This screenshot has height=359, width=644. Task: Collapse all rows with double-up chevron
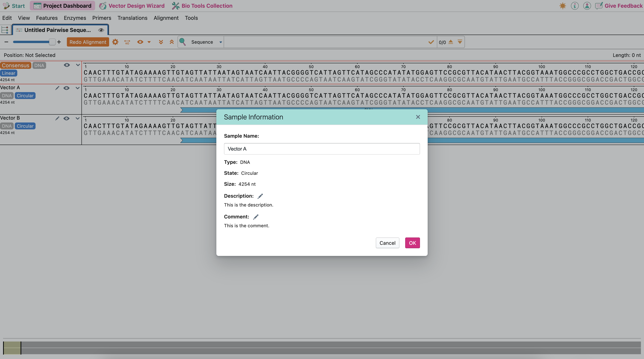172,42
